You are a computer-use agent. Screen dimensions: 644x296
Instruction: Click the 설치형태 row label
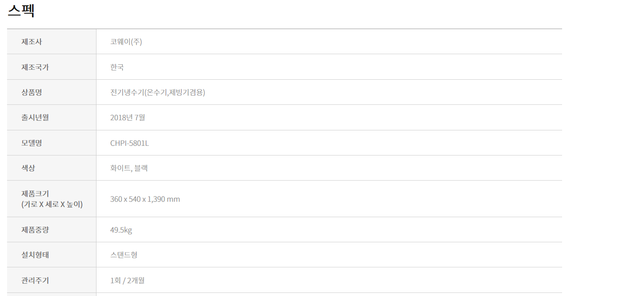[35, 255]
